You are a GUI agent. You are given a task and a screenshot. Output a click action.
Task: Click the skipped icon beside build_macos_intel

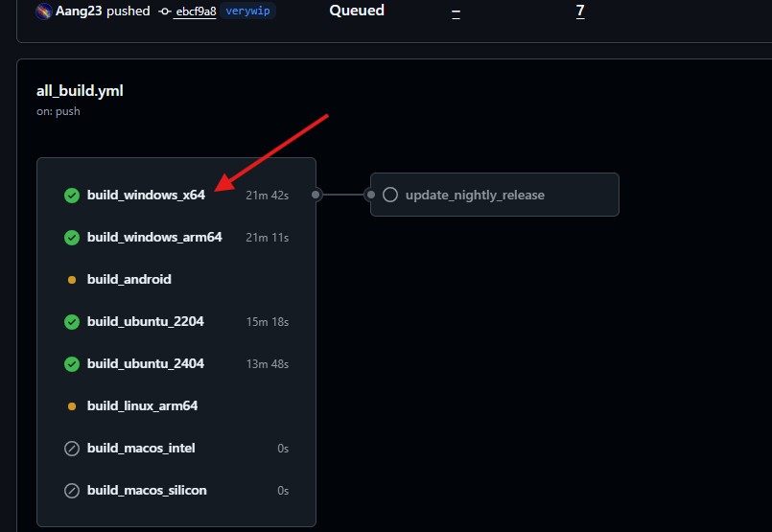(x=72, y=449)
